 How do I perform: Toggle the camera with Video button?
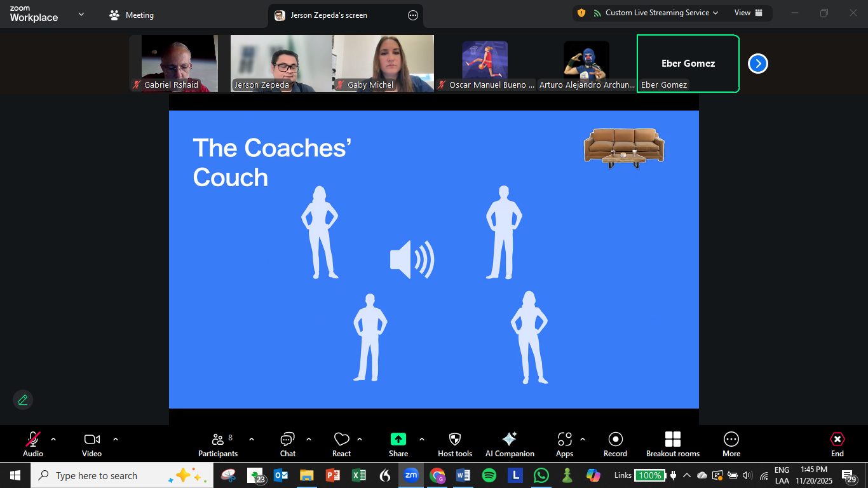point(92,444)
